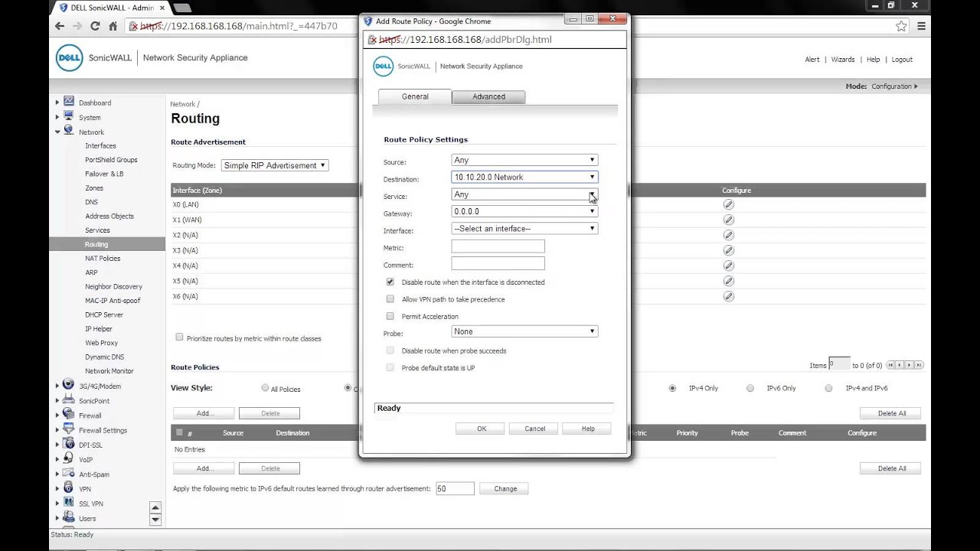This screenshot has width=980, height=551.
Task: Bookmark the page using the star icon
Action: [x=901, y=25]
